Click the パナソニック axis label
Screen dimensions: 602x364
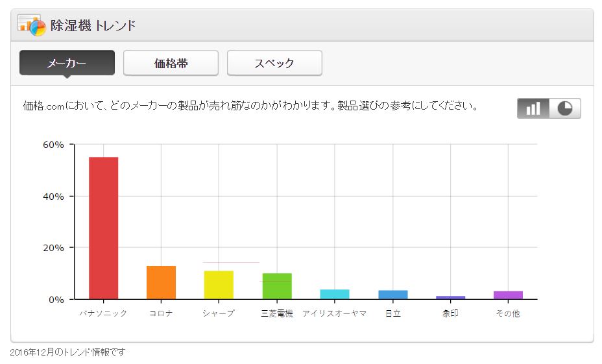tap(103, 313)
